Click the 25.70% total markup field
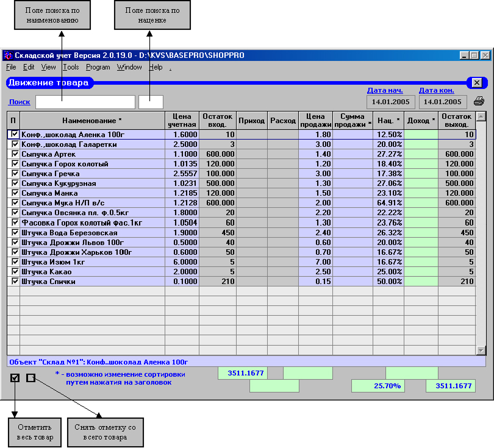 pos(378,386)
